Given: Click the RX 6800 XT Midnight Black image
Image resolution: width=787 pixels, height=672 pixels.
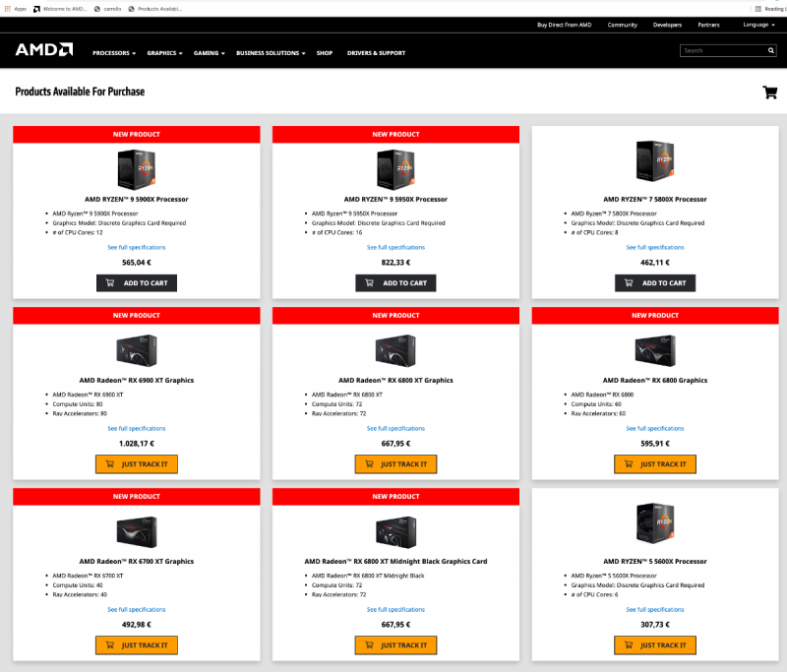Looking at the screenshot, I should click(x=396, y=531).
